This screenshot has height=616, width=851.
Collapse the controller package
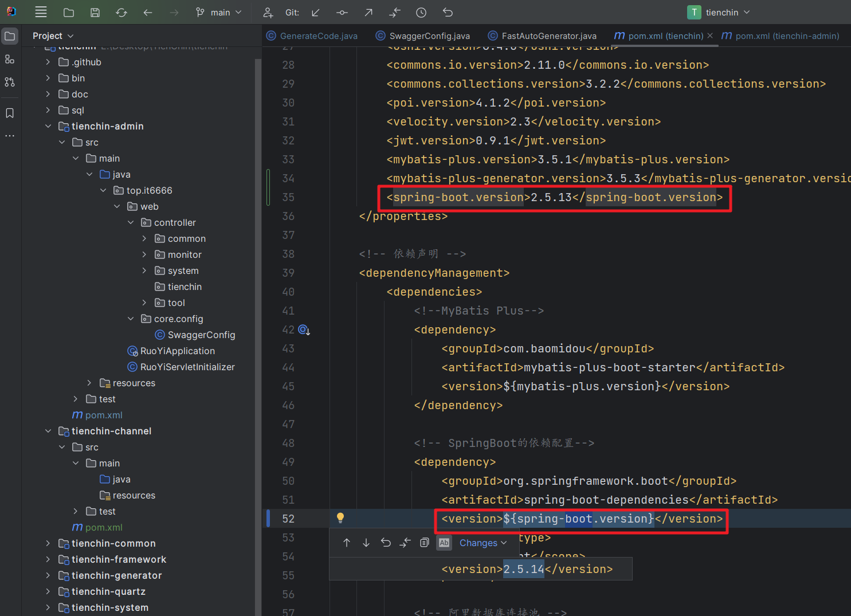[131, 222]
